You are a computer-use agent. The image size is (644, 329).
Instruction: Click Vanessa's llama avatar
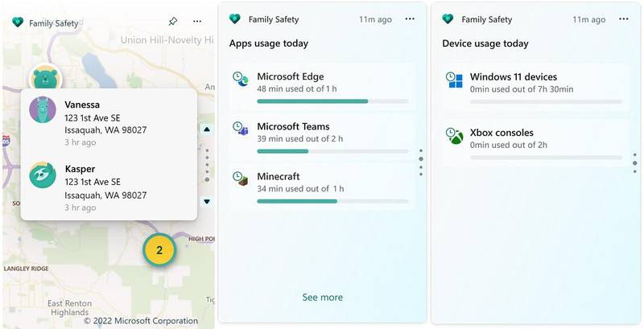point(43,109)
